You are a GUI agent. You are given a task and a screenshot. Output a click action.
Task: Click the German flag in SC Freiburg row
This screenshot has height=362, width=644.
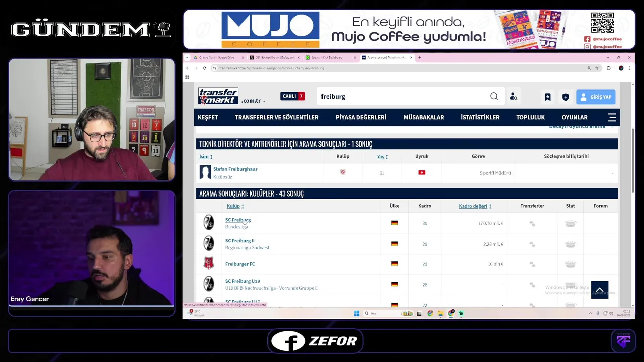(394, 223)
